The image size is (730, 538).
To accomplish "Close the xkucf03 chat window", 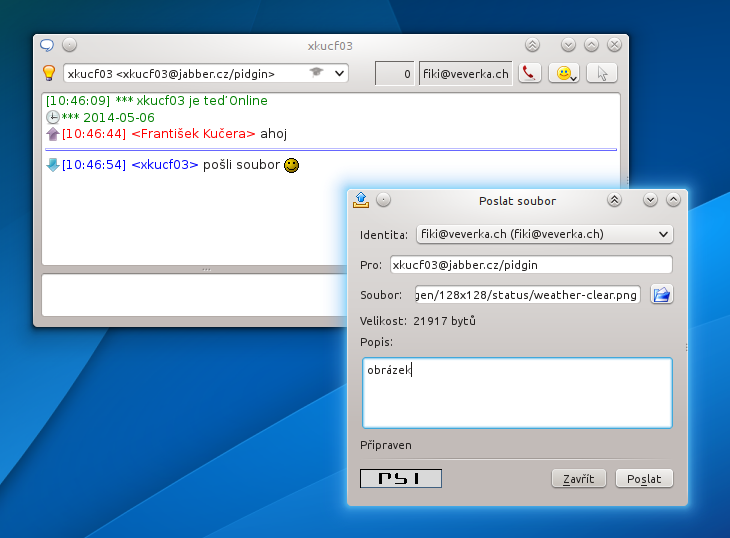I will tap(615, 45).
